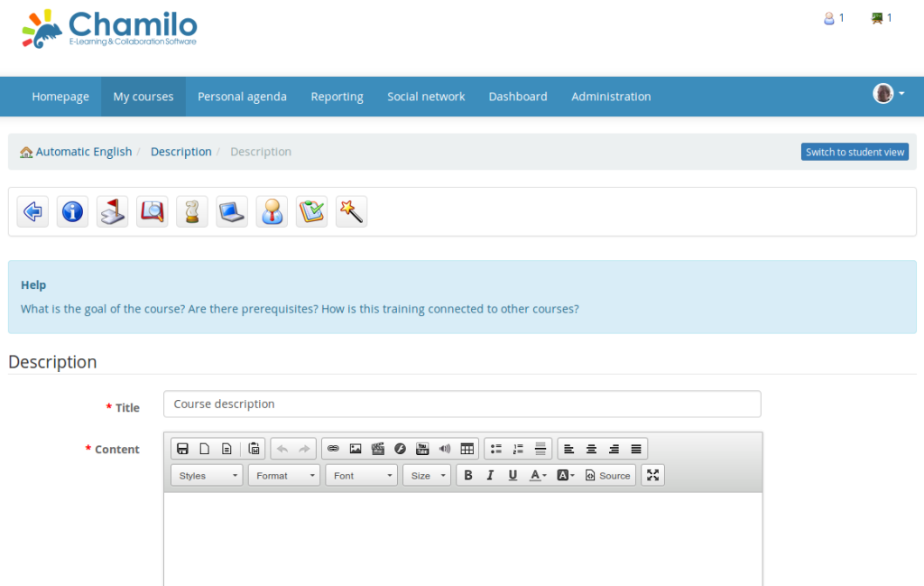This screenshot has width=924, height=586.
Task: Select the objectives red flag icon
Action: point(112,211)
